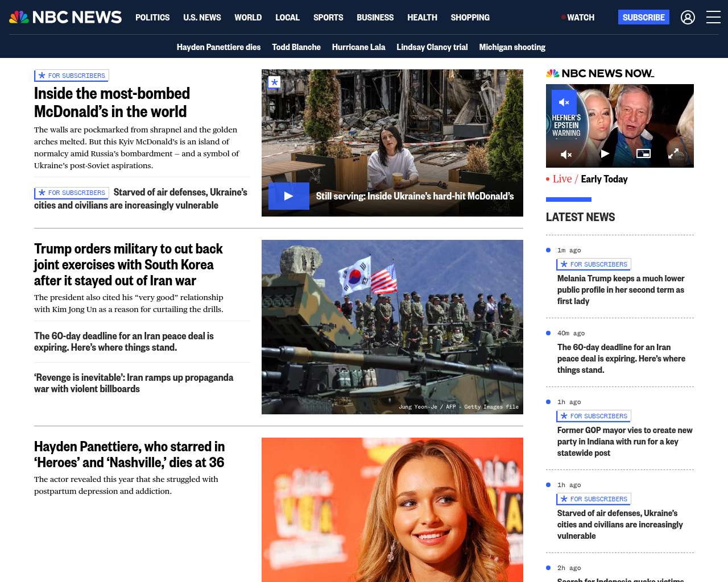Image resolution: width=728 pixels, height=582 pixels.
Task: Click the 'walls are pockmarked from shrapnel' summary
Action: pyautogui.click(x=136, y=148)
